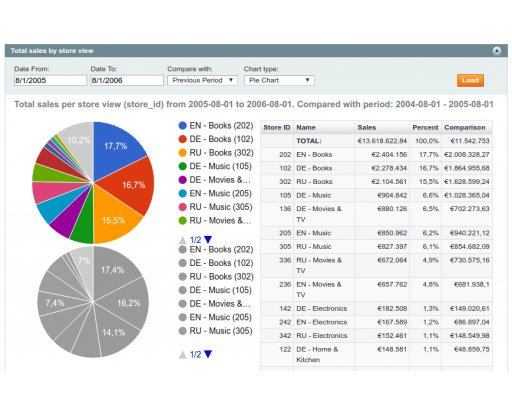
Task: Click sales value €904.842
Action: (x=392, y=195)
